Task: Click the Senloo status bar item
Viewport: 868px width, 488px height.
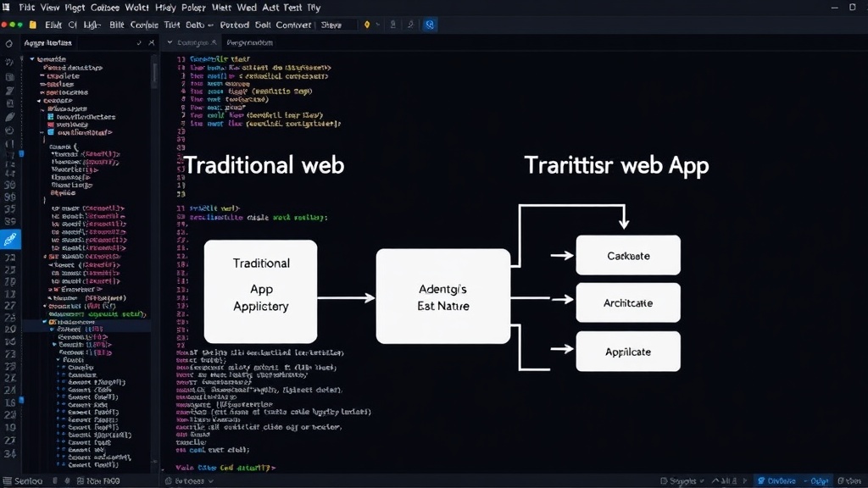Action: pyautogui.click(x=23, y=481)
